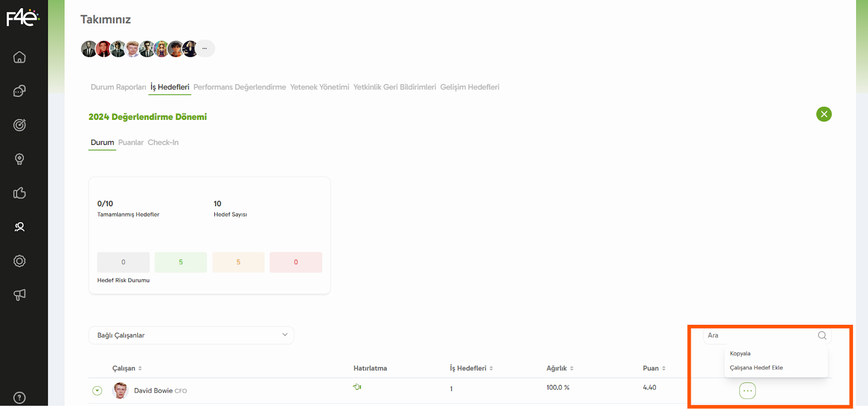The image size is (868, 409).
Task: Click the target goals sidebar icon
Action: 20,125
